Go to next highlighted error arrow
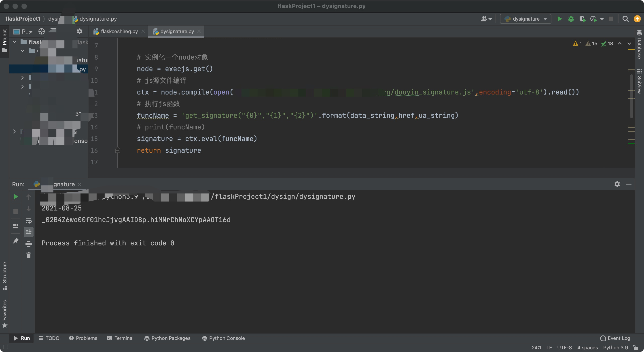This screenshot has height=352, width=644. [x=629, y=44]
